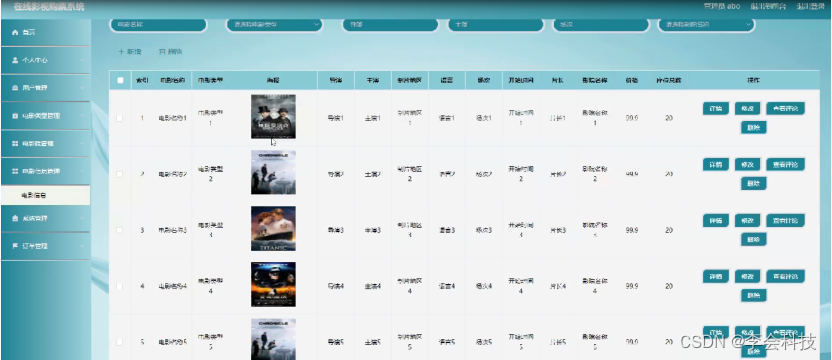832x360 pixels.
Task: Click the row 删除 button for 电影名称2
Action: click(x=753, y=184)
